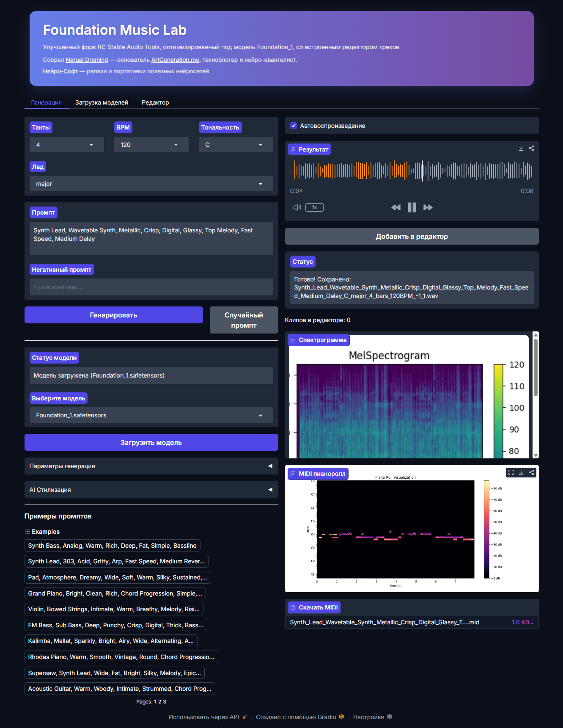The image size is (563, 728).
Task: Open Использовать через API footer link
Action: (208, 717)
